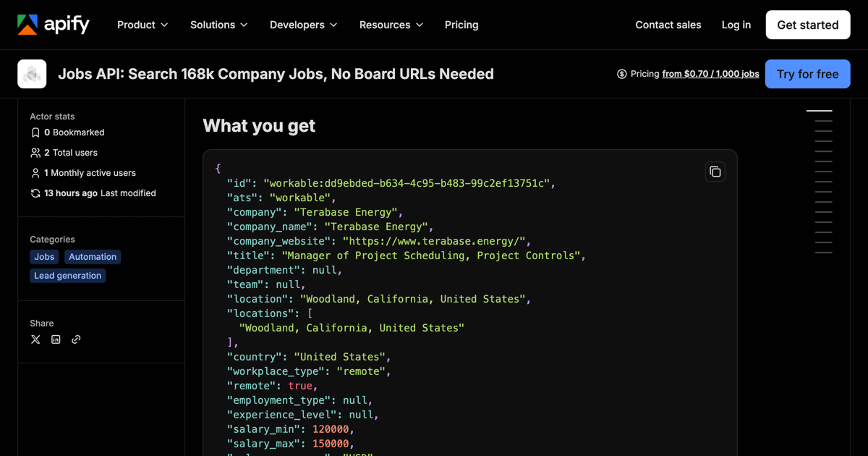The image size is (868, 456).
Task: Click the "What you get" heading
Action: [x=259, y=126]
